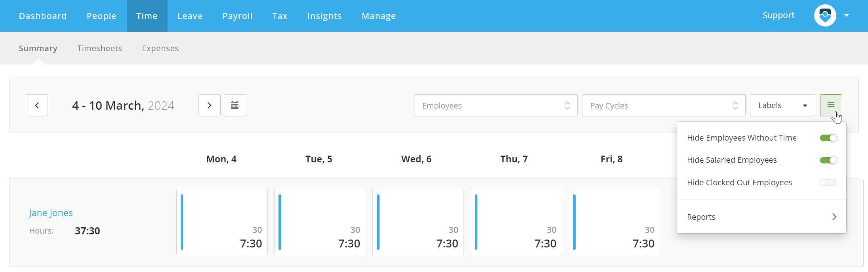Switch to the Expenses tab

pos(160,48)
